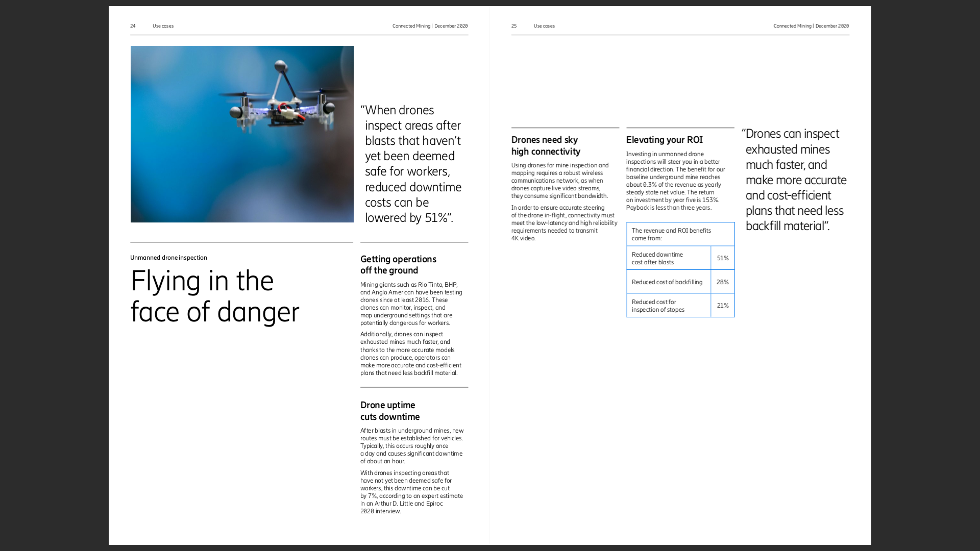Screen dimensions: 980x551
Task: Click the table header "The revenue and ROI benefits come from:"
Action: 680,234
